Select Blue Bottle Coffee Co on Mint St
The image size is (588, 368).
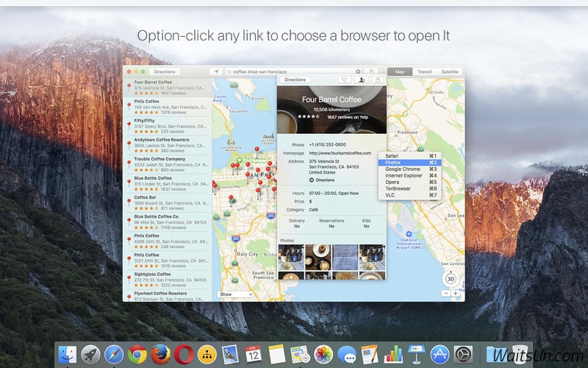(x=168, y=222)
